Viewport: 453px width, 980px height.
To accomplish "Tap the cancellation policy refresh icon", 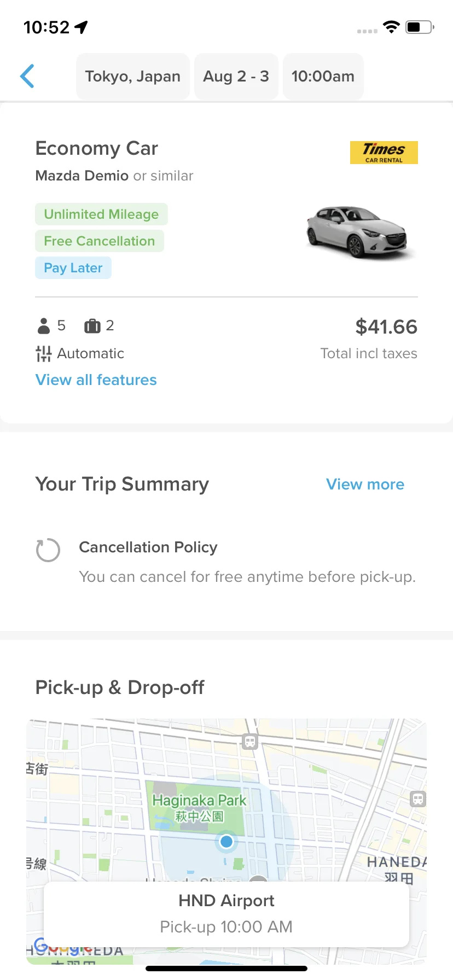I will tap(48, 550).
